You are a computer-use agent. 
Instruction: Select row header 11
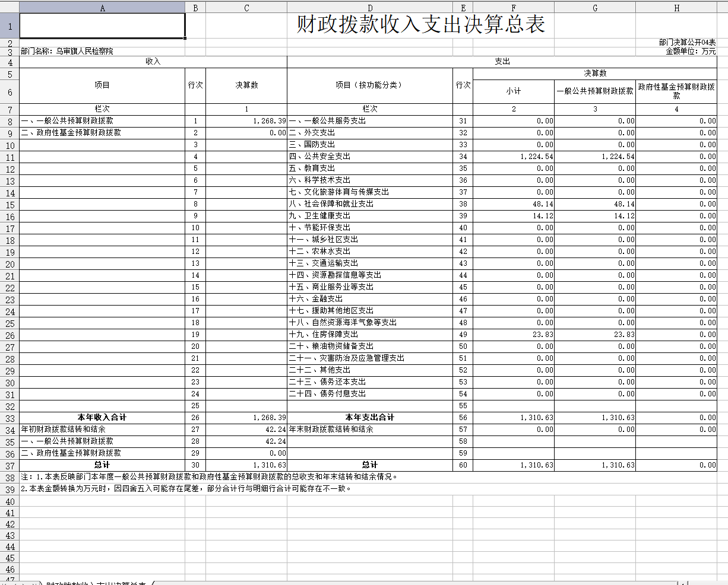coord(10,157)
